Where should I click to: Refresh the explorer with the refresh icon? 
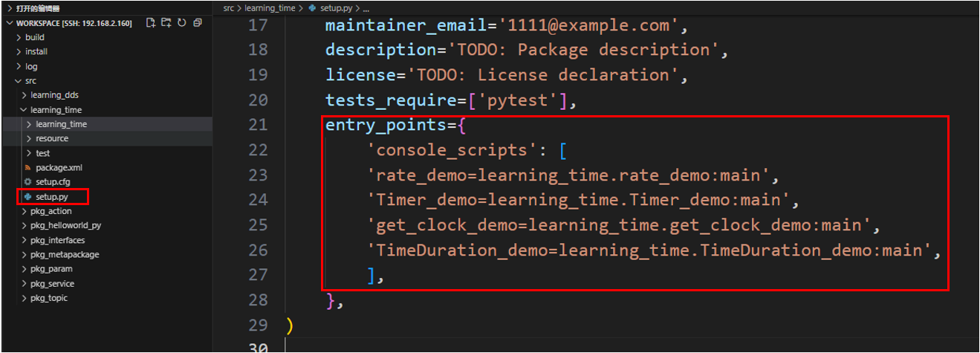click(x=182, y=23)
